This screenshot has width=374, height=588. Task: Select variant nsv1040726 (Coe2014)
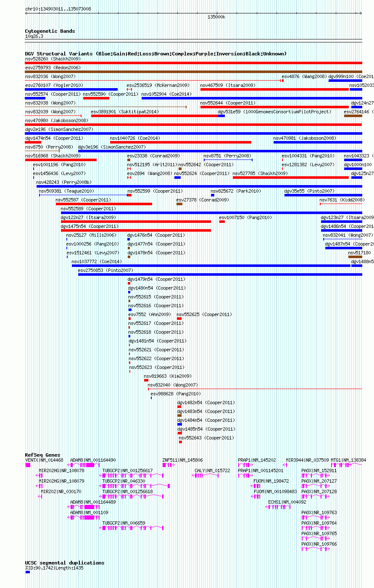[181, 142]
